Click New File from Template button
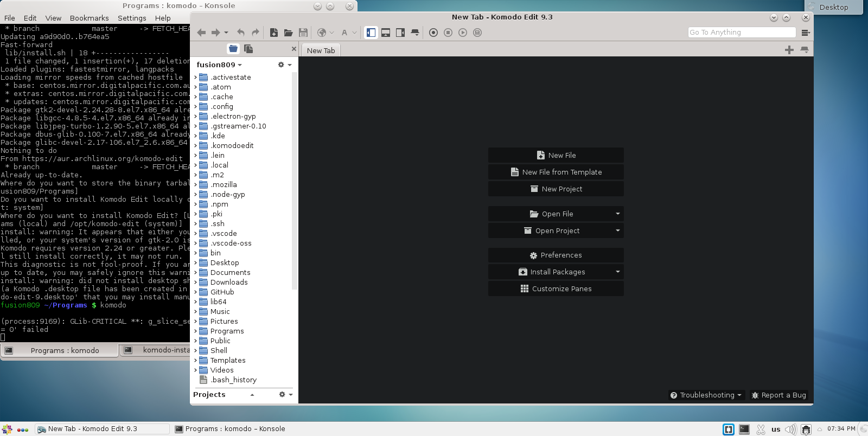 (556, 172)
